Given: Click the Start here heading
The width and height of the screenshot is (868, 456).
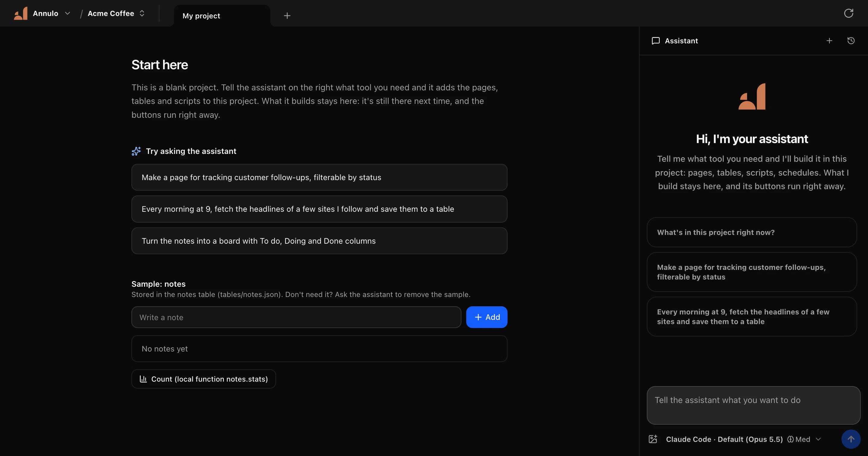Looking at the screenshot, I should click(x=160, y=65).
